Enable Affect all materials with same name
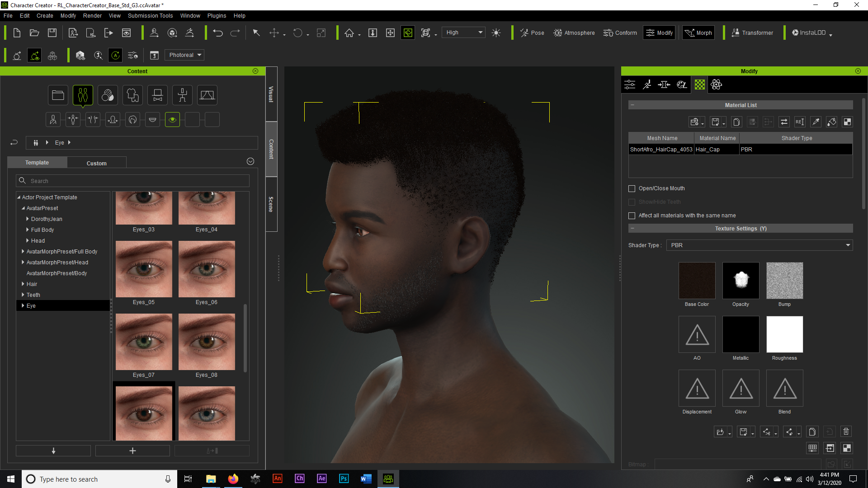 632,216
